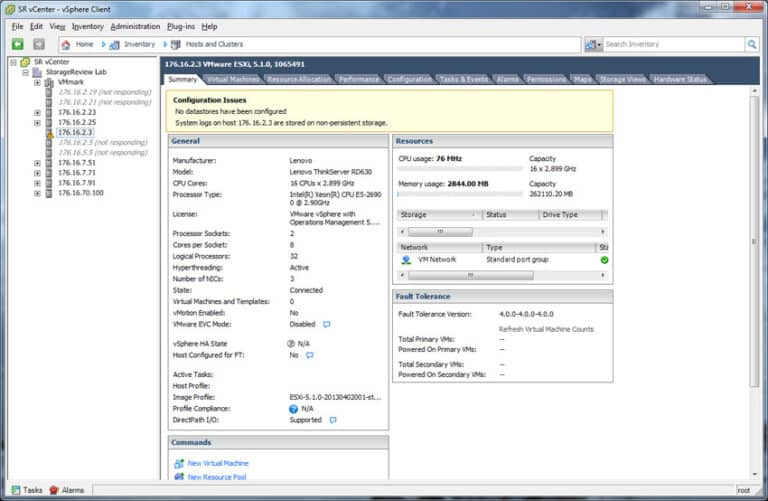
Task: Expand the VMmark cluster node
Action: (x=37, y=82)
